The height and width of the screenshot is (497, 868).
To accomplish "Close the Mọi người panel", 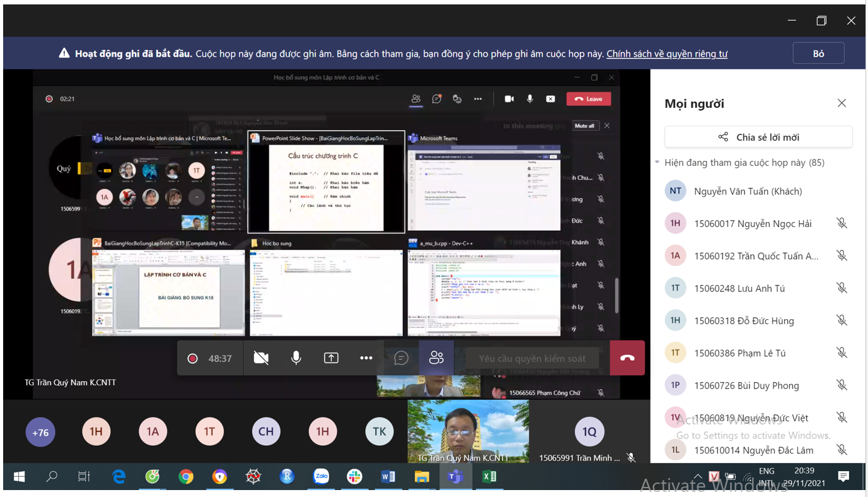I will pos(842,103).
